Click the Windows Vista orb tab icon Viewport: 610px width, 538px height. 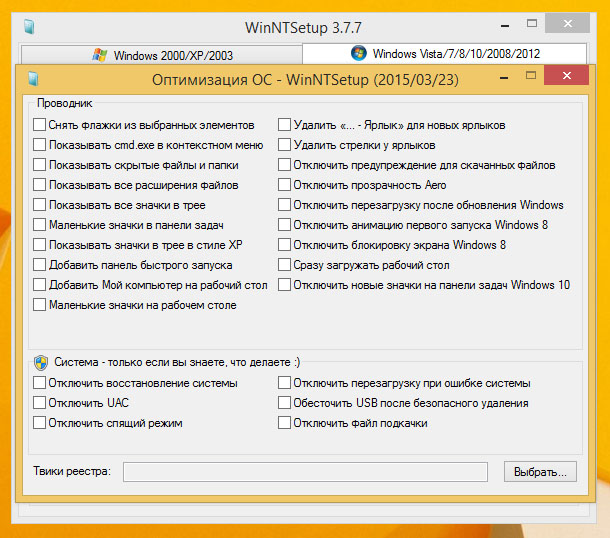point(358,53)
